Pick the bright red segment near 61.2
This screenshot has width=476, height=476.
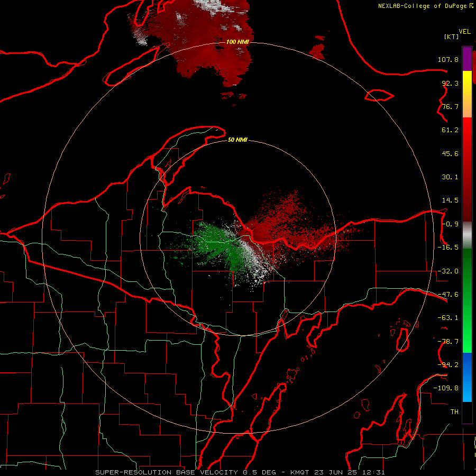467,129
